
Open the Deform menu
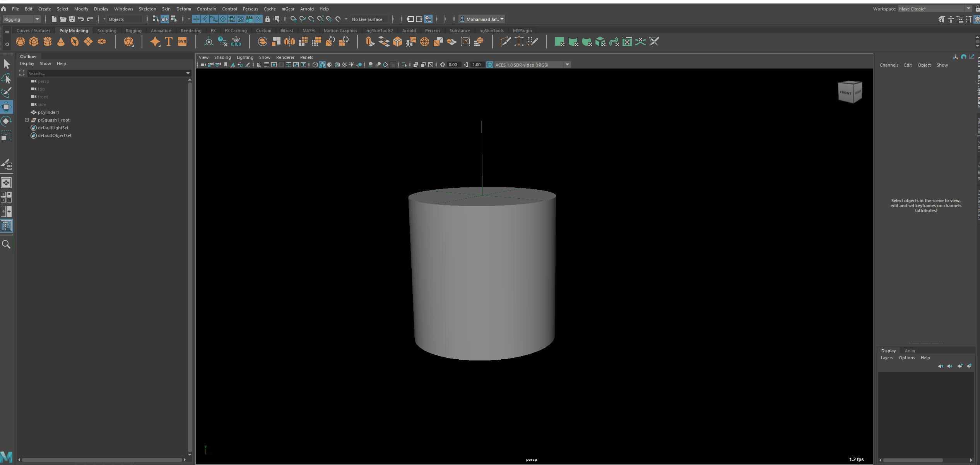[183, 9]
